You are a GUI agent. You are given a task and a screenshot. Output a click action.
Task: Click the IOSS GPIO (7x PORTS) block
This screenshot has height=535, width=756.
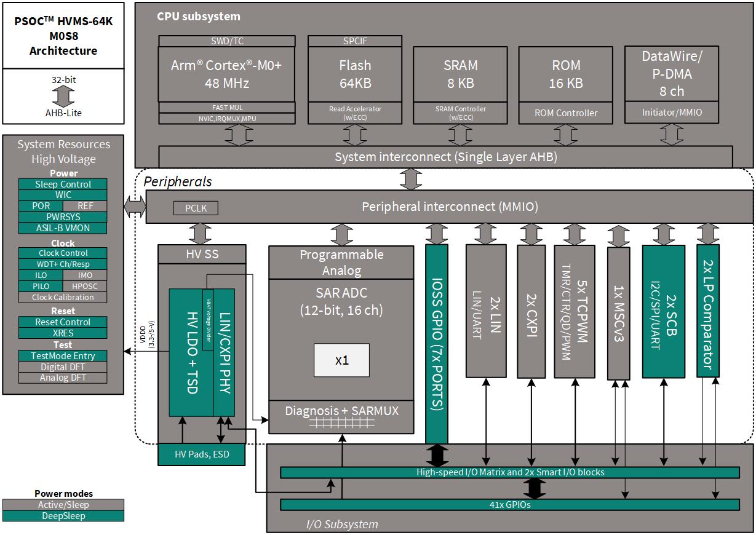tap(436, 343)
